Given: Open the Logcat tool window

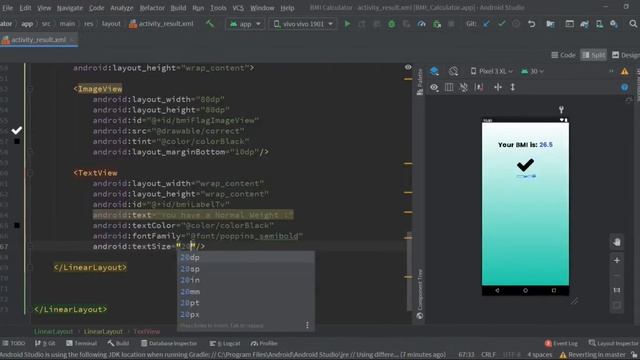Looking at the screenshot, I should pyautogui.click(x=225, y=343).
